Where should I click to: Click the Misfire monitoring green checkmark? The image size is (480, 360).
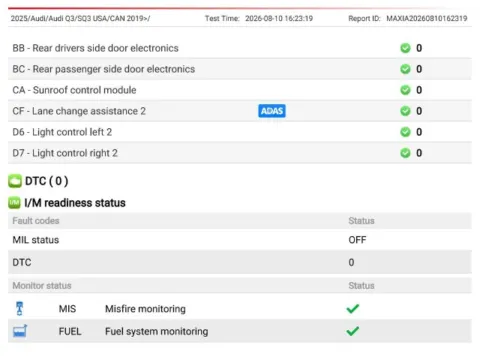tap(353, 309)
